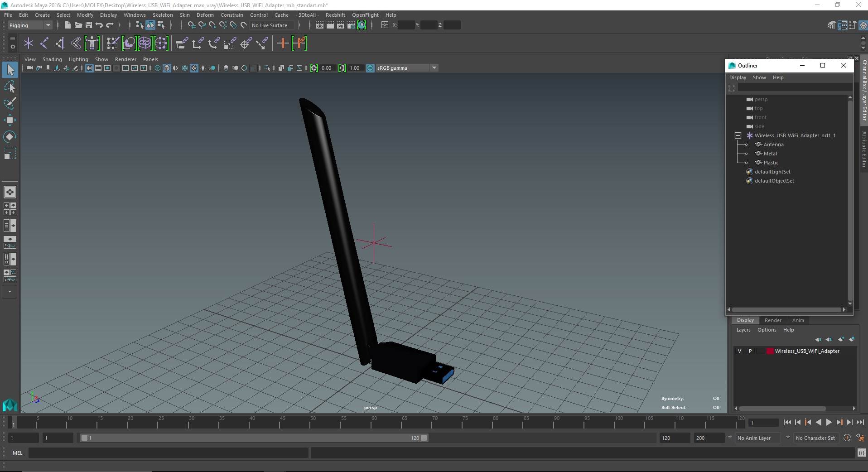Screen dimensions: 868x472
Task: Open the No Live Surface field
Action: (x=272, y=25)
